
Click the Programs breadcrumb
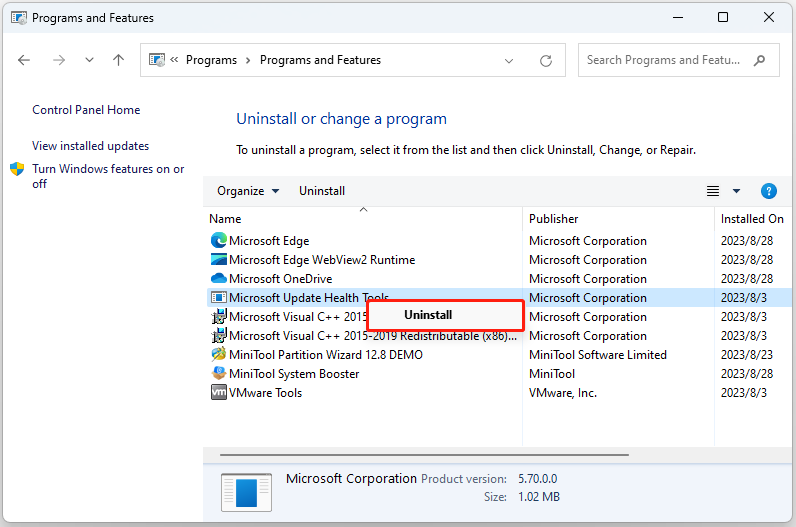211,60
